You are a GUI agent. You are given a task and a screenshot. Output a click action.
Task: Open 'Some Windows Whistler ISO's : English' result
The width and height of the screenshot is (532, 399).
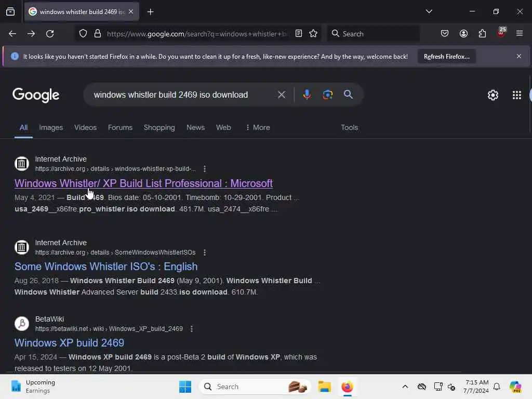[x=106, y=267]
